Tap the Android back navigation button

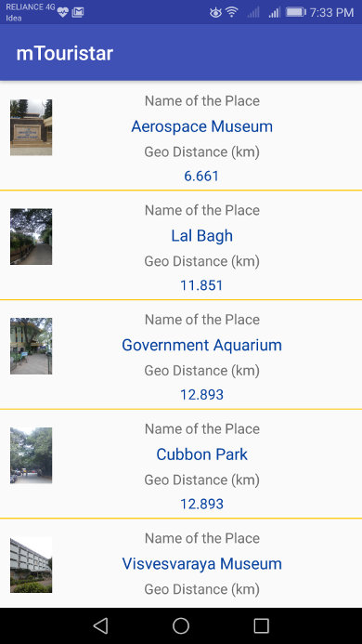[100, 626]
